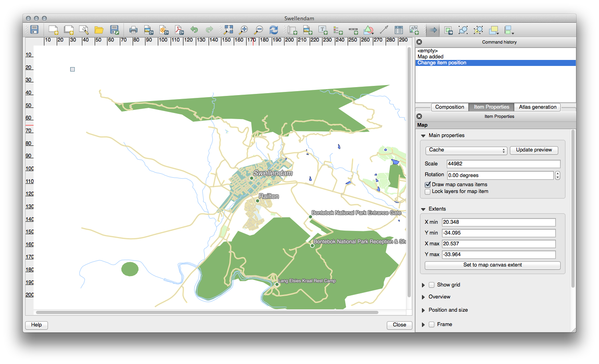
Task: Click the Scale input field
Action: tap(503, 164)
